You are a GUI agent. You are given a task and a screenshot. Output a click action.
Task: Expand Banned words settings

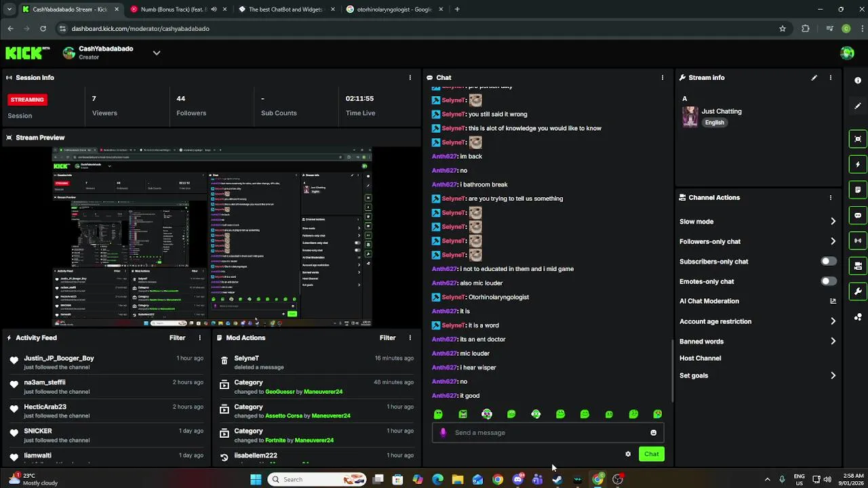coord(833,341)
